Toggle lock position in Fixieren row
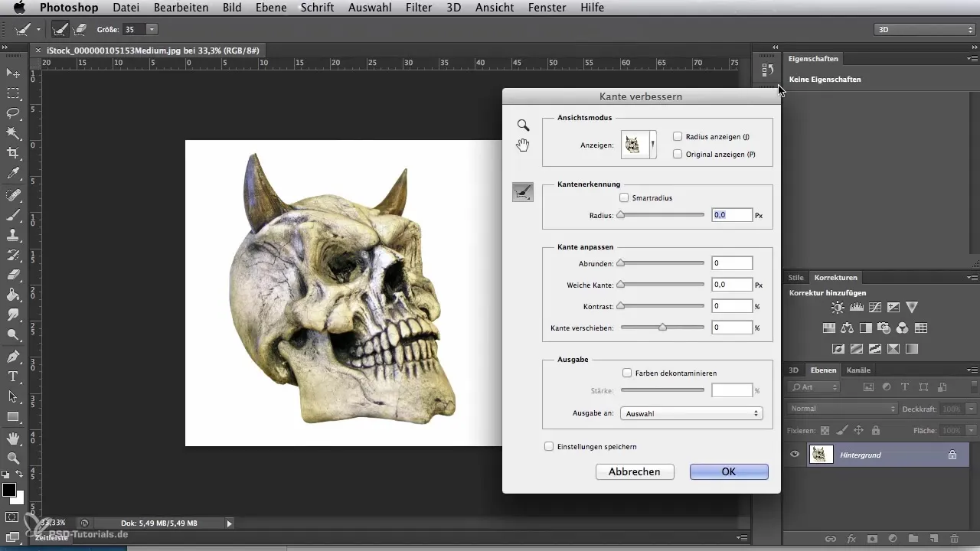 pos(858,430)
